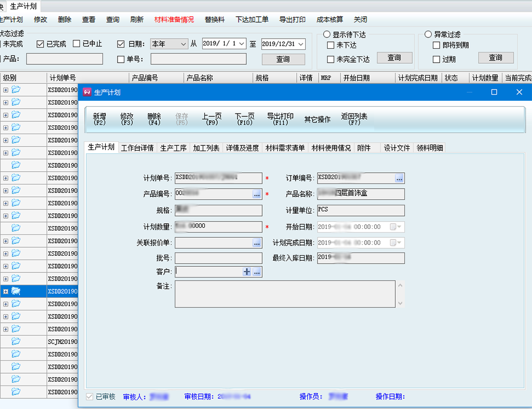Click the 产品编号 lookup ellipsis button
This screenshot has width=532, height=409.
[256, 194]
